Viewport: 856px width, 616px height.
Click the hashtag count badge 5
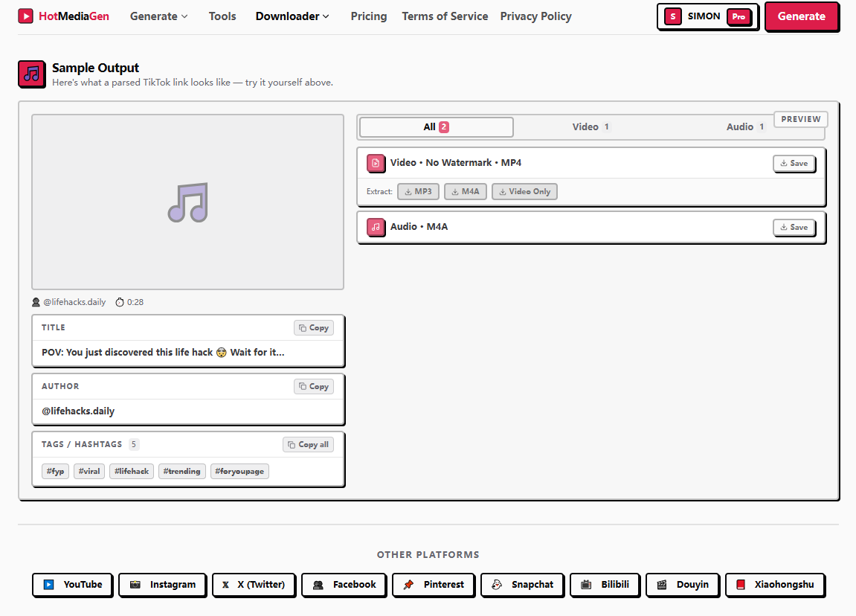(134, 444)
